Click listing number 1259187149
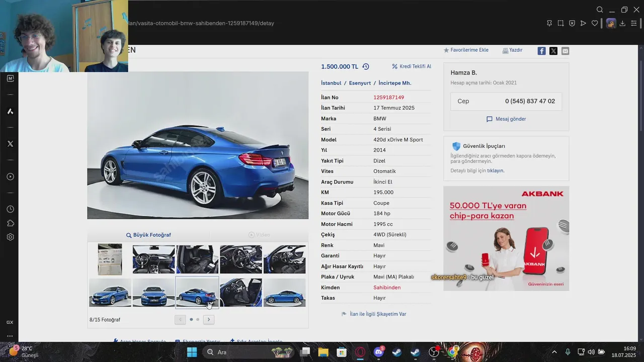The image size is (644, 362). [x=388, y=98]
